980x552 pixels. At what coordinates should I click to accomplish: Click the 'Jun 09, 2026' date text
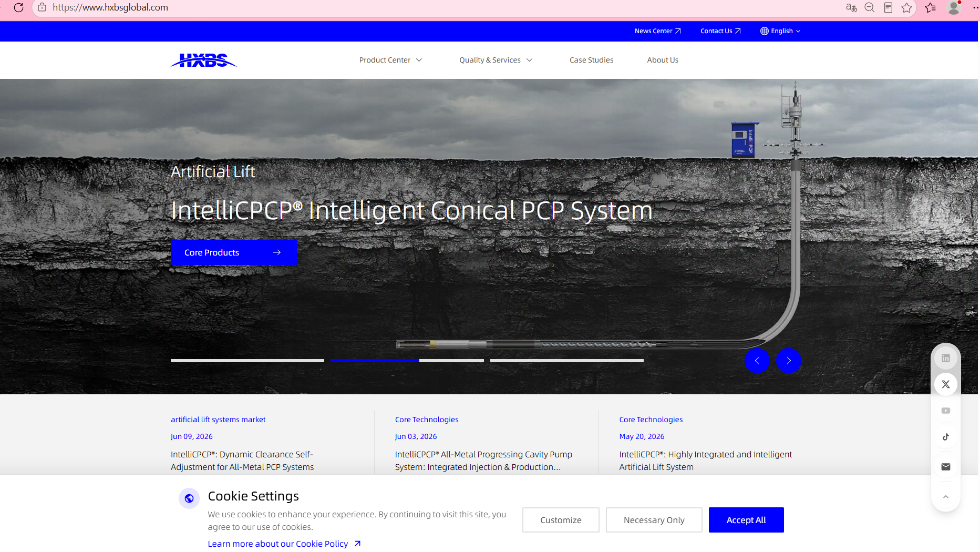click(x=192, y=436)
